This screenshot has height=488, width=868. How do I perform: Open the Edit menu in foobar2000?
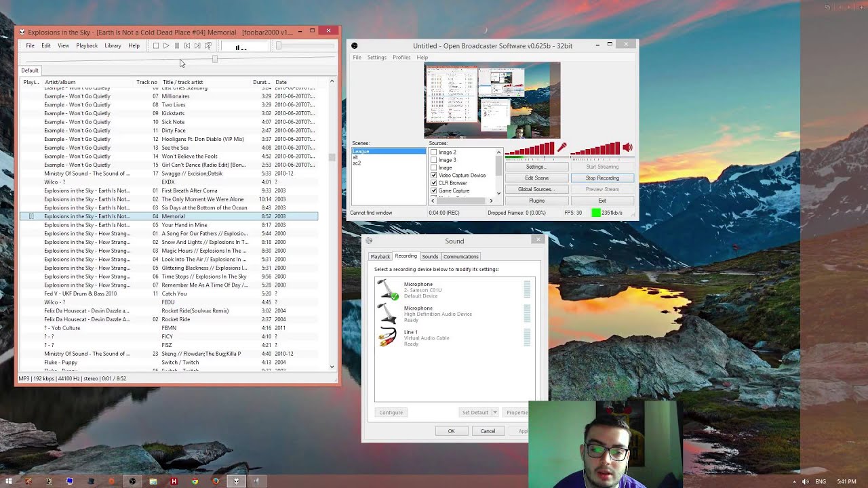[x=46, y=46]
